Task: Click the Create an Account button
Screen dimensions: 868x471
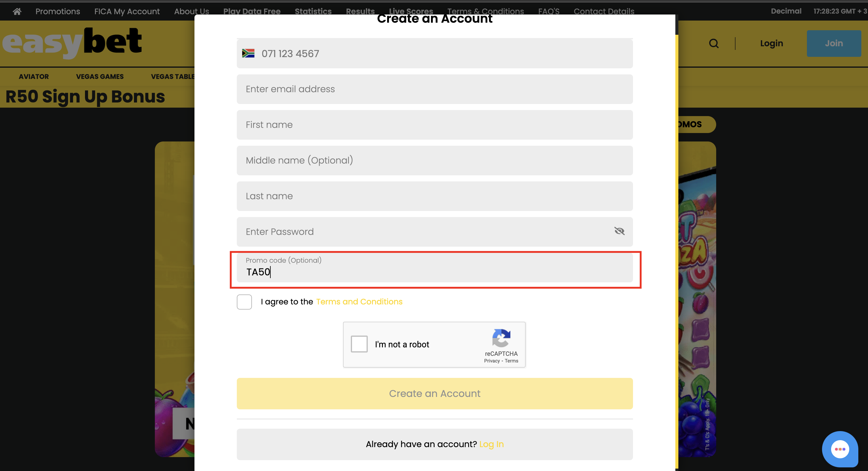Action: [x=435, y=394]
